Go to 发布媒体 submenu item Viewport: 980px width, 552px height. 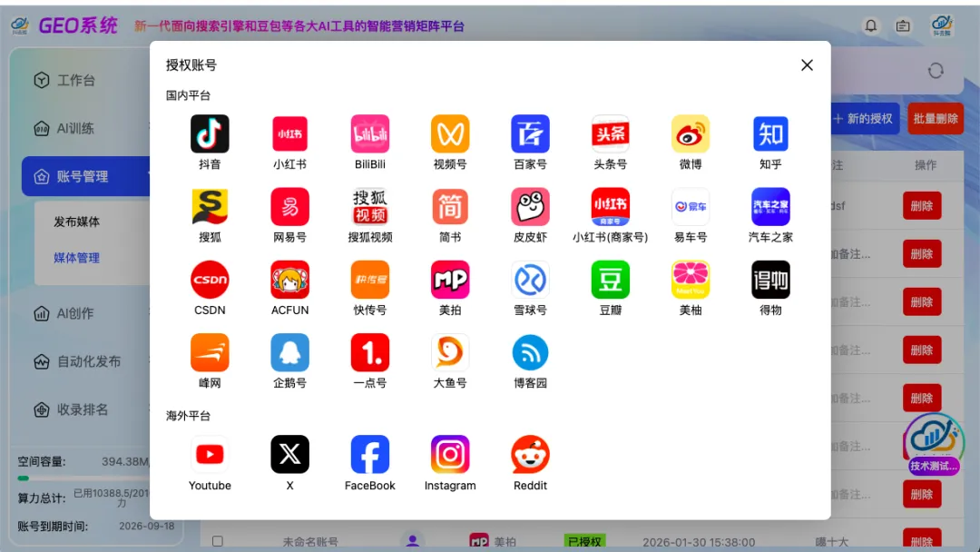(76, 222)
